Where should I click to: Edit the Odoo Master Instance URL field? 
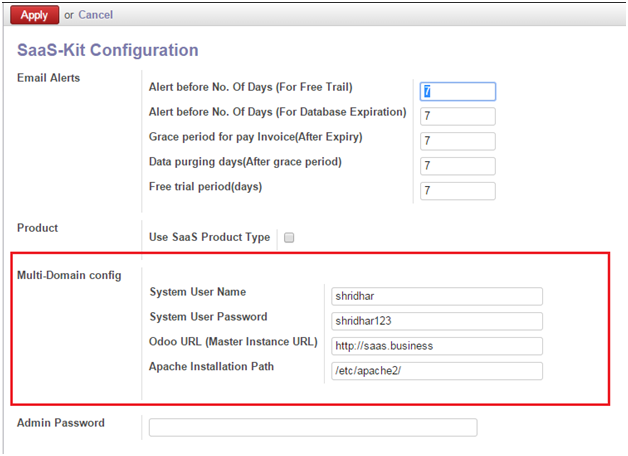437,346
